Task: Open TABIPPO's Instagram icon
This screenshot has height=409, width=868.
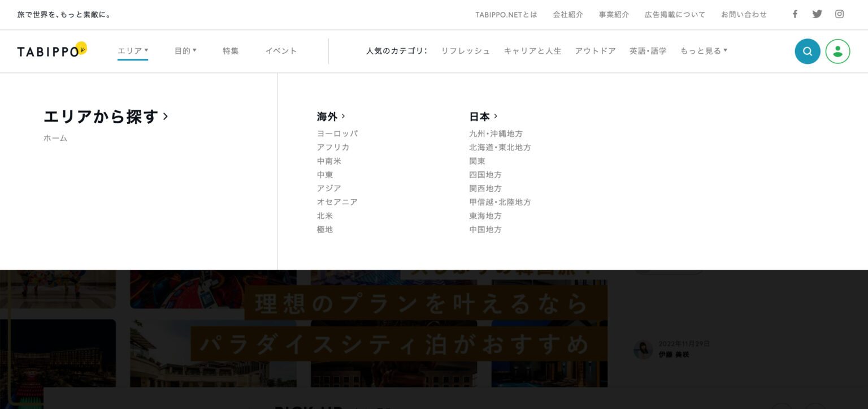Action: click(839, 14)
